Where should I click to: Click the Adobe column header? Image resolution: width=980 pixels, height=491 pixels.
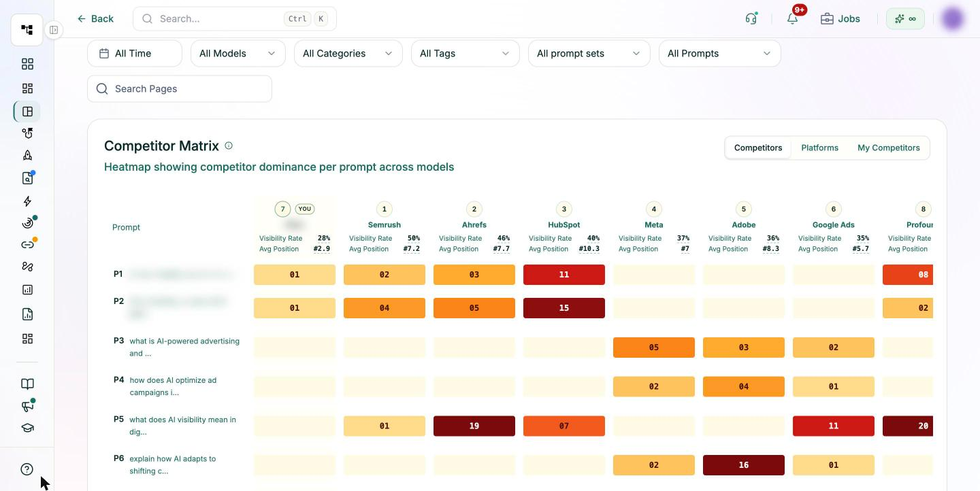(x=744, y=224)
